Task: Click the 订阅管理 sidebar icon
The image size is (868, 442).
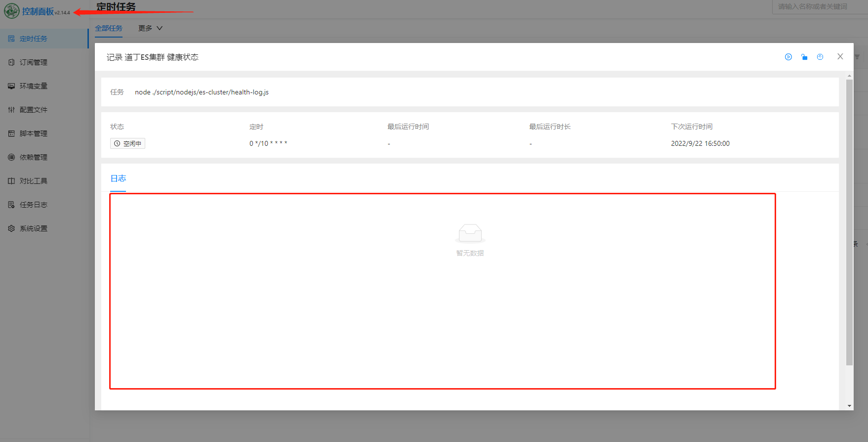Action: (x=11, y=62)
